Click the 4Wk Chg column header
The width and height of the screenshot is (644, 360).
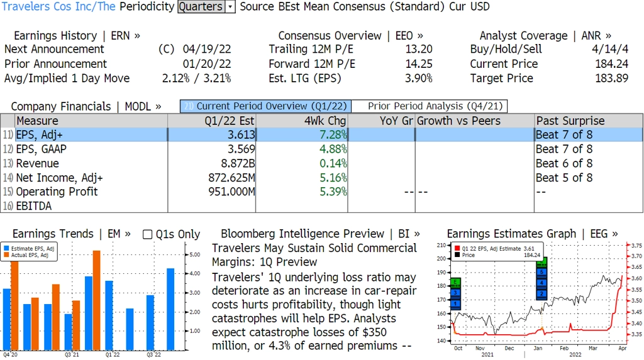(x=302, y=121)
